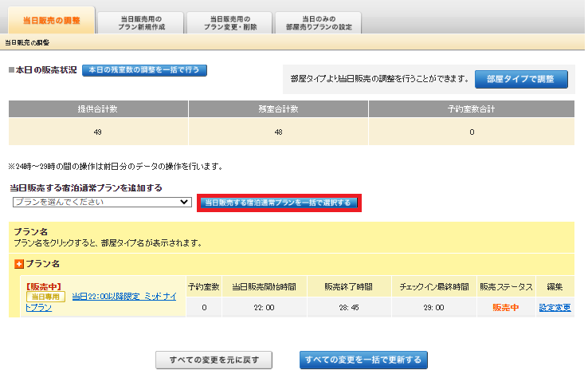Click the orange 販売中 status text
This screenshot has height=382, width=588.
tap(505, 307)
